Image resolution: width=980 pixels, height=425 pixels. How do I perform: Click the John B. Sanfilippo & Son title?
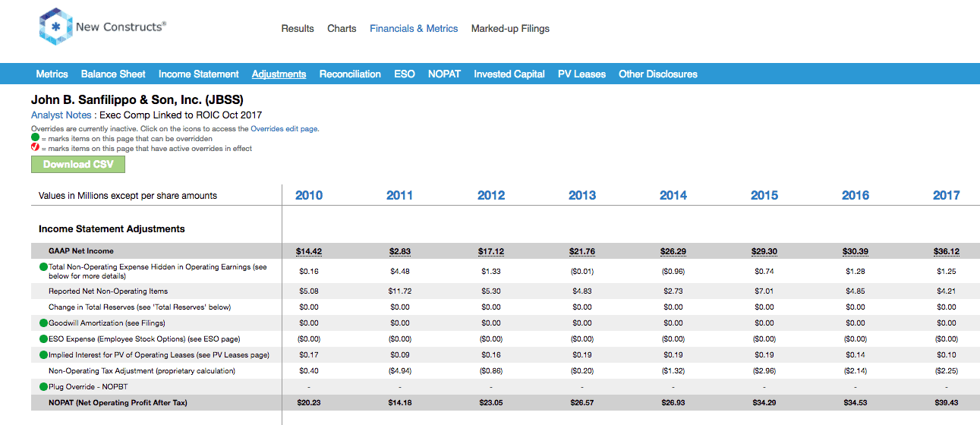pos(137,100)
